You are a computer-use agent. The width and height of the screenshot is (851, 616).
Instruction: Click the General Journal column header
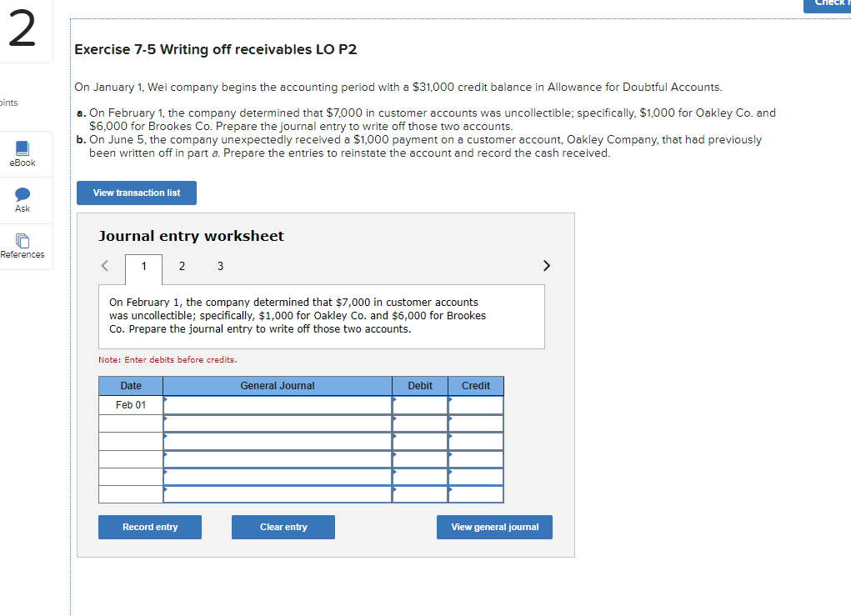click(x=278, y=386)
